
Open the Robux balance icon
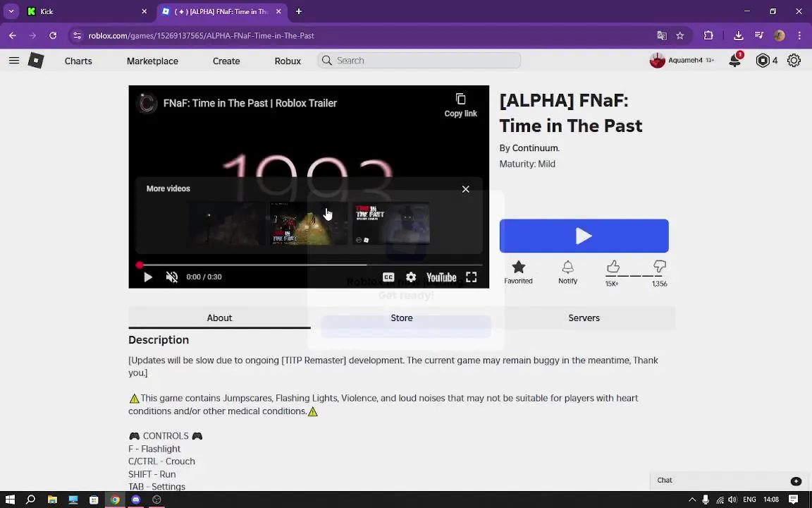763,61
